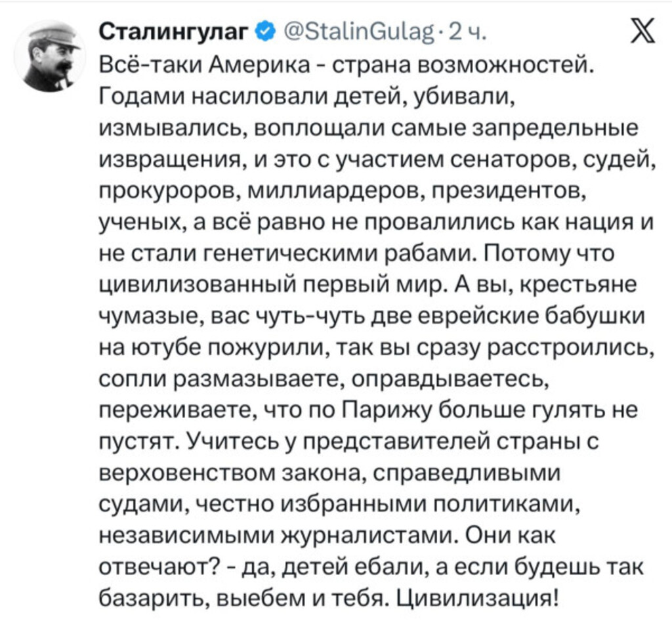Click the word "сенаторов" in the post
This screenshot has height=625, width=672.
502,159
